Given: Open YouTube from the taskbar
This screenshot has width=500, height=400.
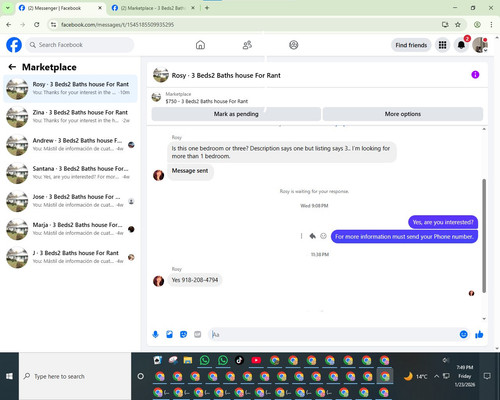Looking at the screenshot, I should (x=256, y=360).
